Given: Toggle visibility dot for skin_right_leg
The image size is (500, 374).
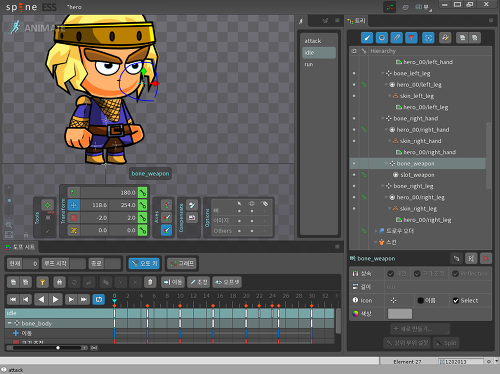Looking at the screenshot, I should coord(354,209).
